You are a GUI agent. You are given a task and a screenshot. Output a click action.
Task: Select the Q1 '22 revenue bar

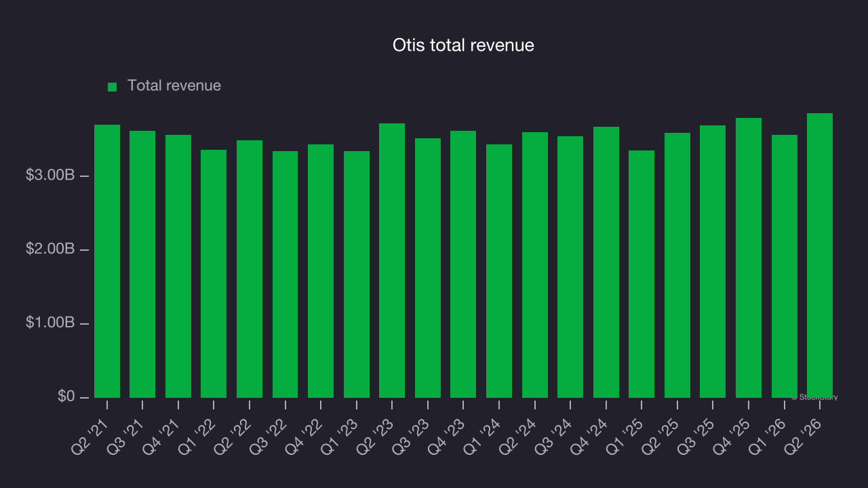pyautogui.click(x=214, y=274)
